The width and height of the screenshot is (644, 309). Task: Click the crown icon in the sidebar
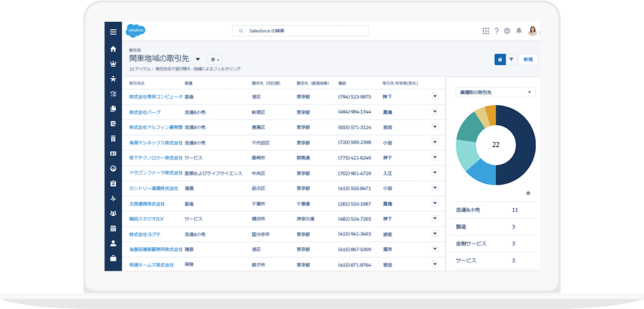coord(113,64)
